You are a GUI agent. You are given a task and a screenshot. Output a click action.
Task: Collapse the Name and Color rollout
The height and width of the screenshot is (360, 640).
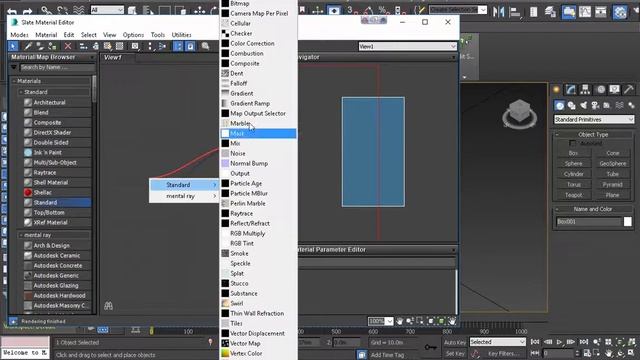(557, 209)
